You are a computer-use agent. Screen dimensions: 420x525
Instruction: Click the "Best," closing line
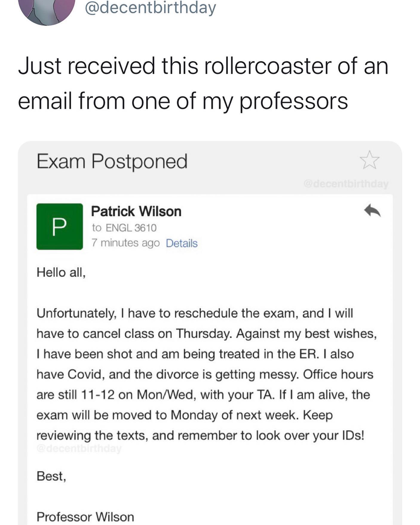[x=51, y=476]
